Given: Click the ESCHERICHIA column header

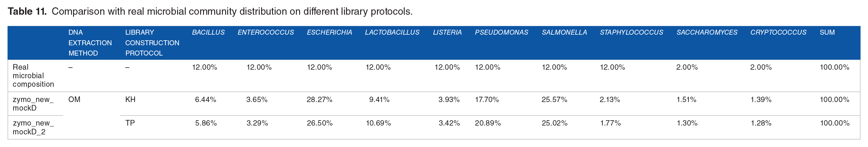Looking at the screenshot, I should (329, 32).
